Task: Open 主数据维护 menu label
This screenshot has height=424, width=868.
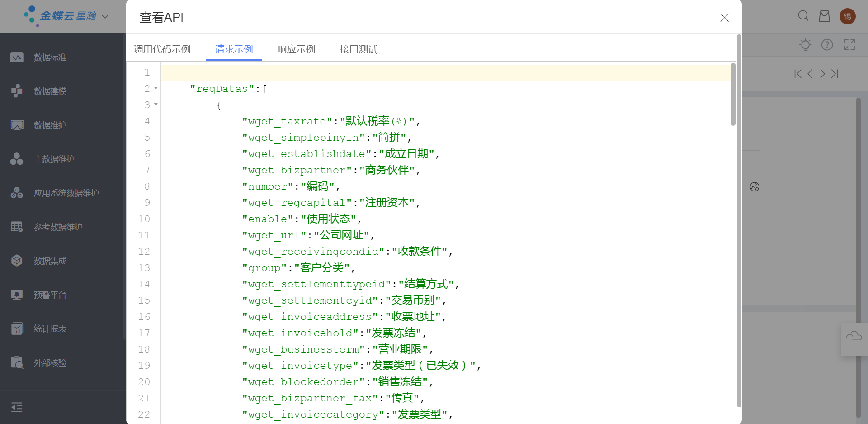Action: click(x=54, y=159)
